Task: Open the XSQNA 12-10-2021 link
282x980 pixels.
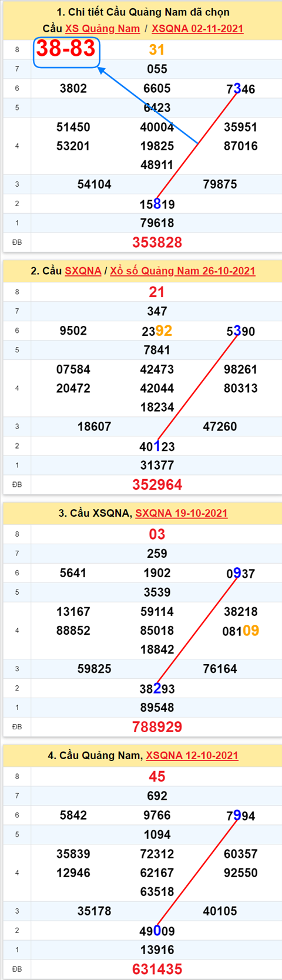Action: (192, 756)
